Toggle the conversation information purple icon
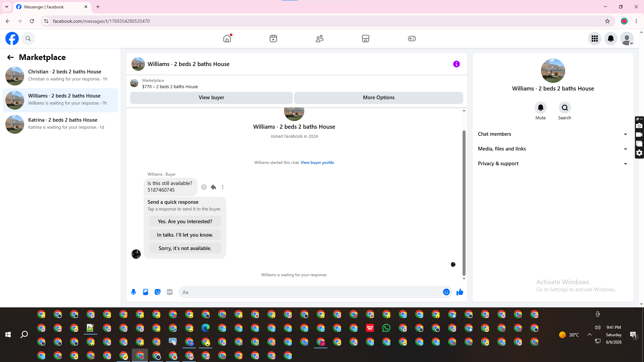 [x=457, y=64]
